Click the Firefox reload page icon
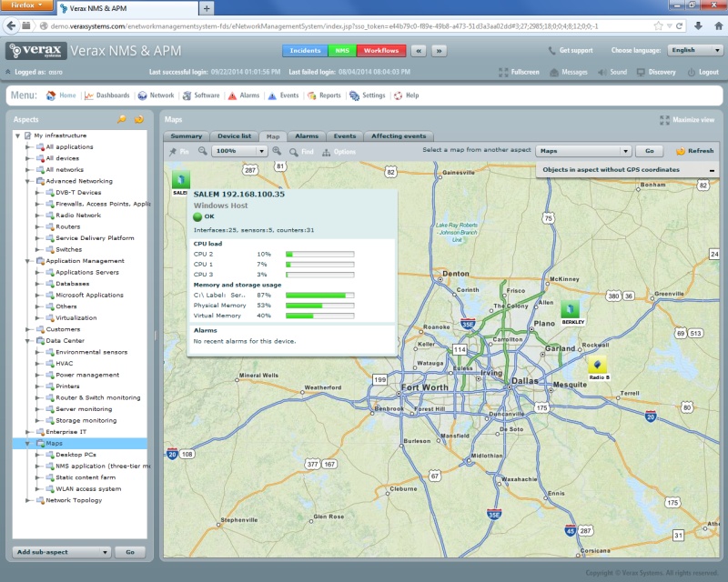Screen dimensions: 728x582 (x=679, y=26)
